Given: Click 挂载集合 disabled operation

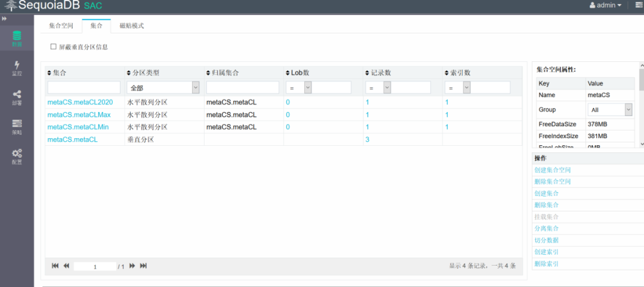Looking at the screenshot, I should pyautogui.click(x=546, y=217).
